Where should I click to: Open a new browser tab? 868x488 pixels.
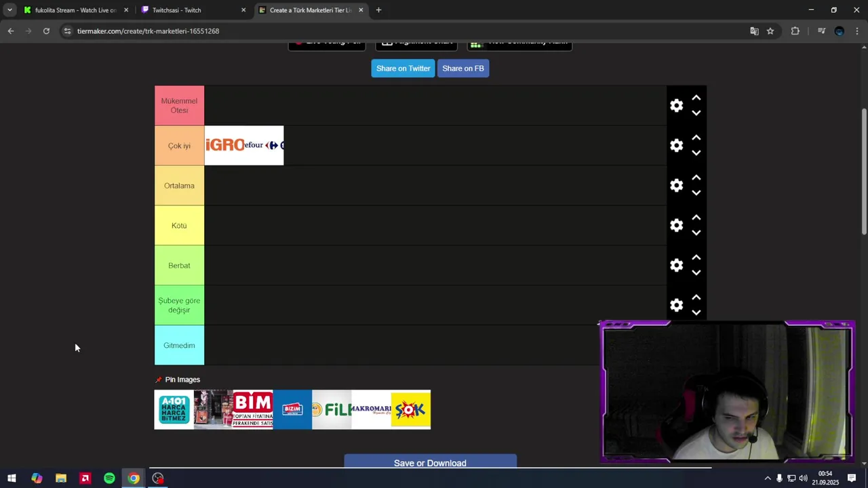[x=378, y=10]
